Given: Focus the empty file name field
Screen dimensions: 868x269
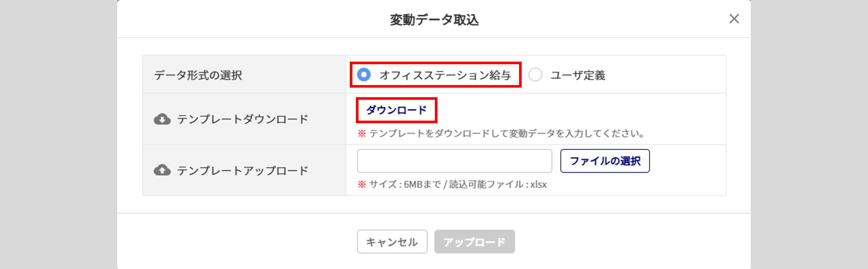Looking at the screenshot, I should click(x=454, y=161).
